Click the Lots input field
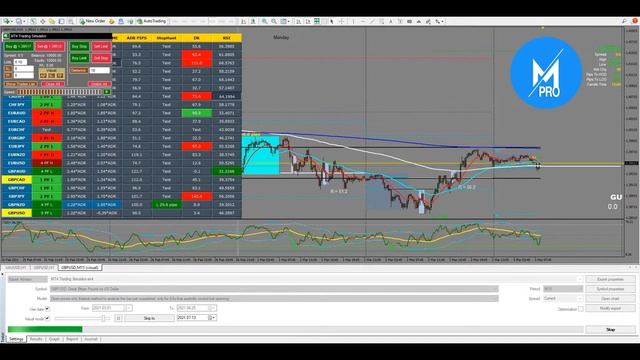 20,62
